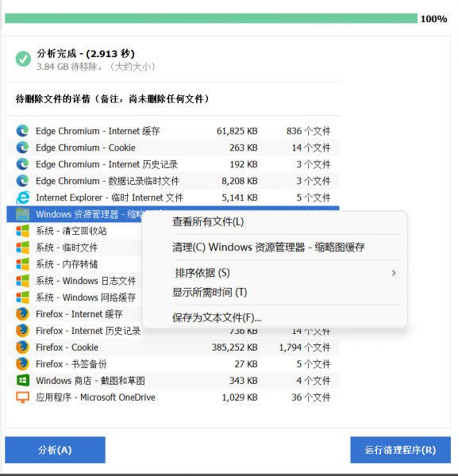Click the Windows Store icon beside 截图和草图
Screen dimensions: 458x476
tap(22, 380)
